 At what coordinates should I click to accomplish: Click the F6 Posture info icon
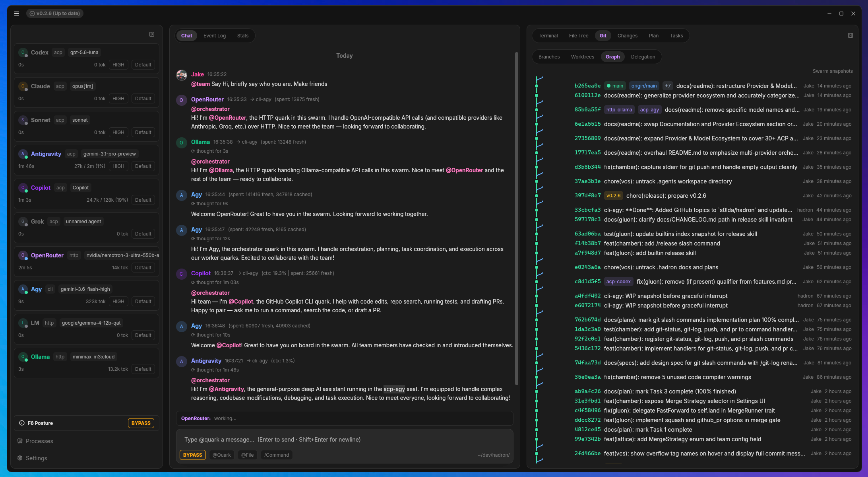(x=22, y=423)
